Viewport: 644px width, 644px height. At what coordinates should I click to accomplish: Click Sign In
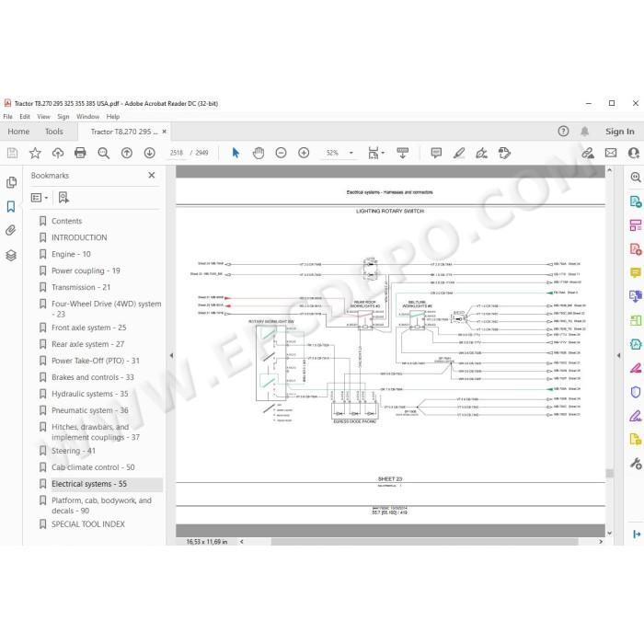point(619,132)
